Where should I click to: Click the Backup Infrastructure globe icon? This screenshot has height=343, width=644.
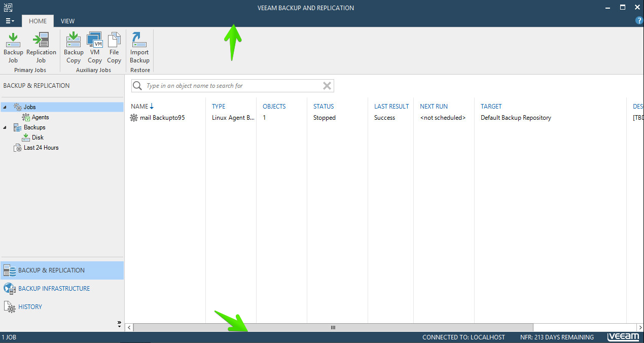pos(10,289)
